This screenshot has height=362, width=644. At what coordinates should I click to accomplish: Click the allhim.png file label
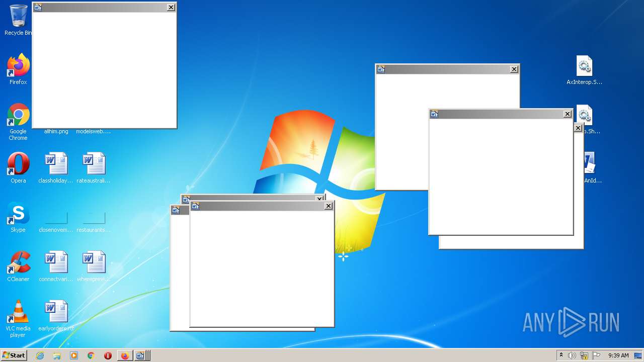56,132
